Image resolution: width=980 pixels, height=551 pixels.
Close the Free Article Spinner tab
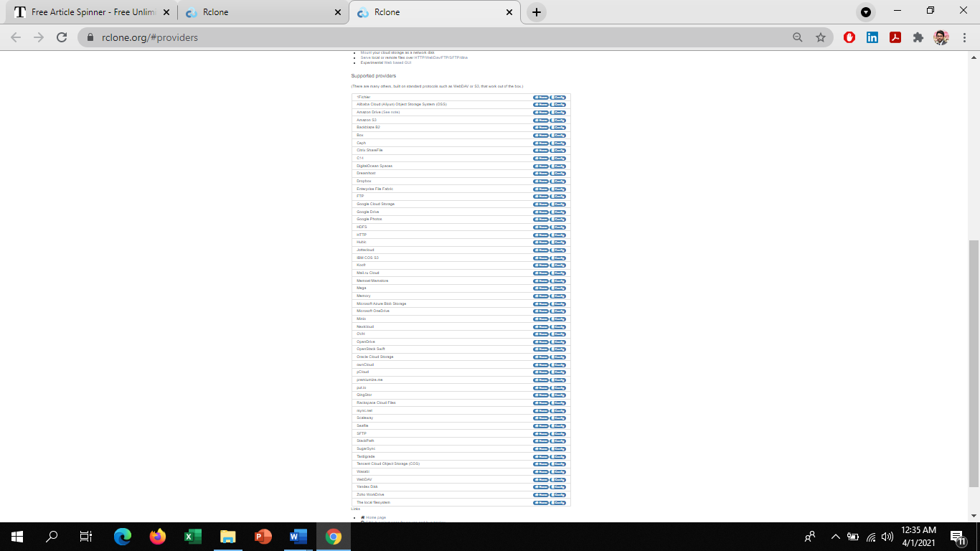point(167,12)
